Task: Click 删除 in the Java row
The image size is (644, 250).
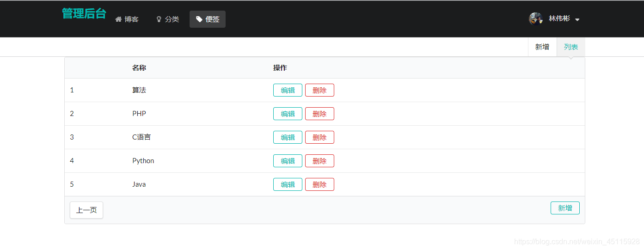Action: tap(319, 184)
